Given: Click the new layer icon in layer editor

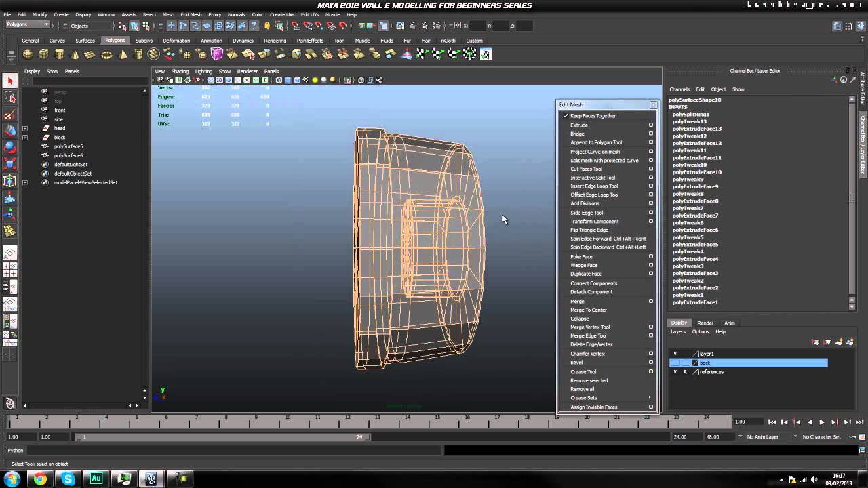Looking at the screenshot, I should [x=839, y=342].
